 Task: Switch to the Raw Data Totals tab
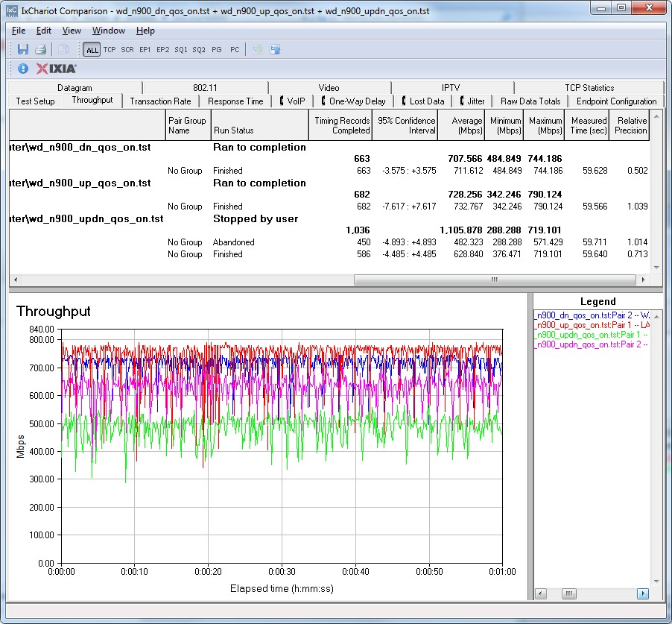pyautogui.click(x=530, y=101)
